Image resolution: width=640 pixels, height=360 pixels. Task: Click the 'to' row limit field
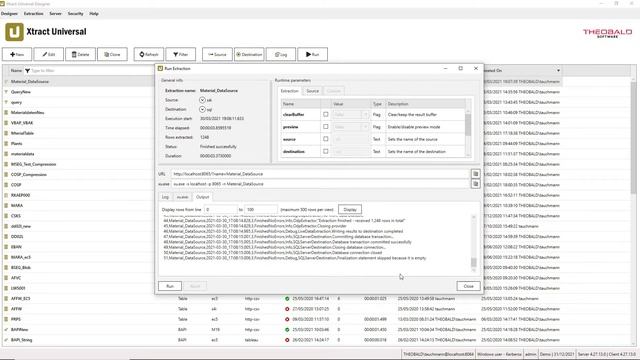tap(261, 209)
